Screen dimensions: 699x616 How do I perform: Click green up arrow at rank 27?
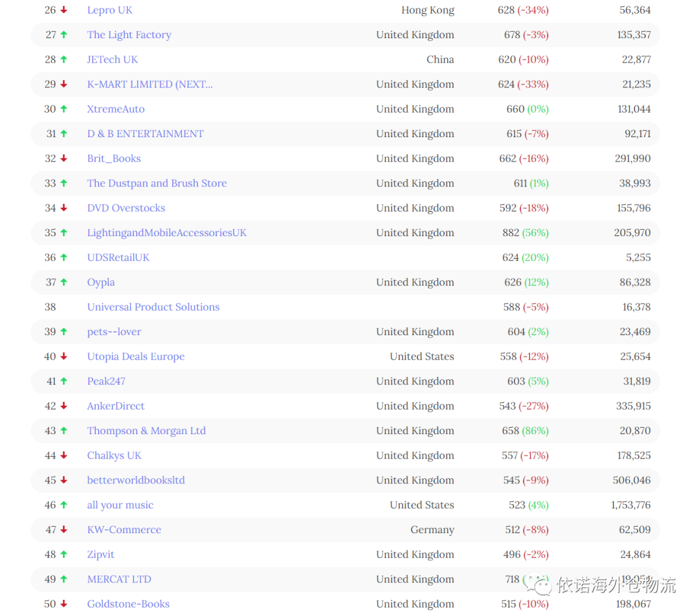[x=63, y=34]
